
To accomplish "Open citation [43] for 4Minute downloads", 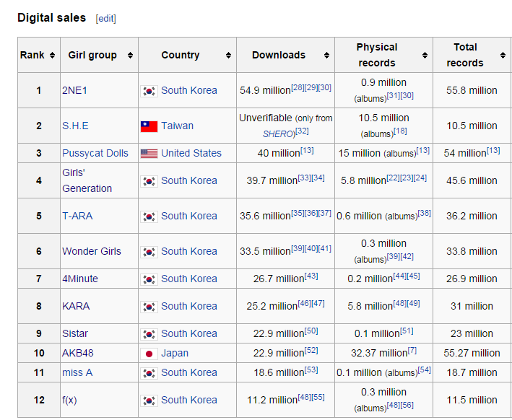I will click(x=311, y=276).
